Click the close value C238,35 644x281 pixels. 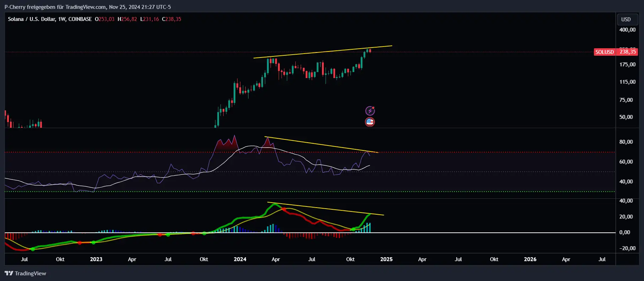(x=171, y=19)
